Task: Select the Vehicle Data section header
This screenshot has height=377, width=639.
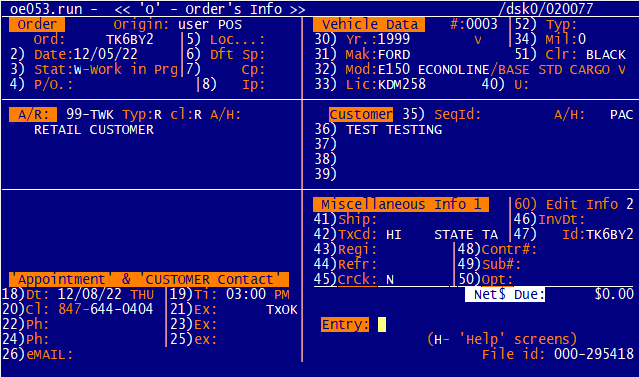Action: point(369,24)
